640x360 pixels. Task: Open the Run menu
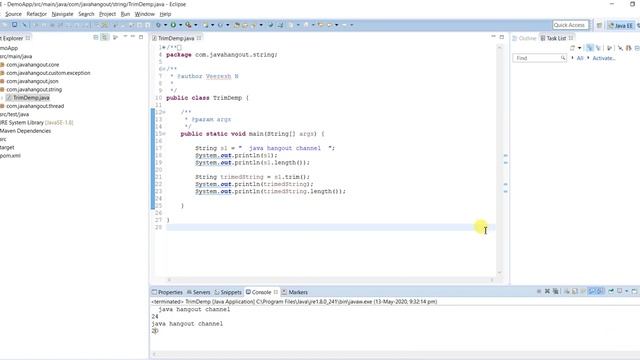pos(125,14)
